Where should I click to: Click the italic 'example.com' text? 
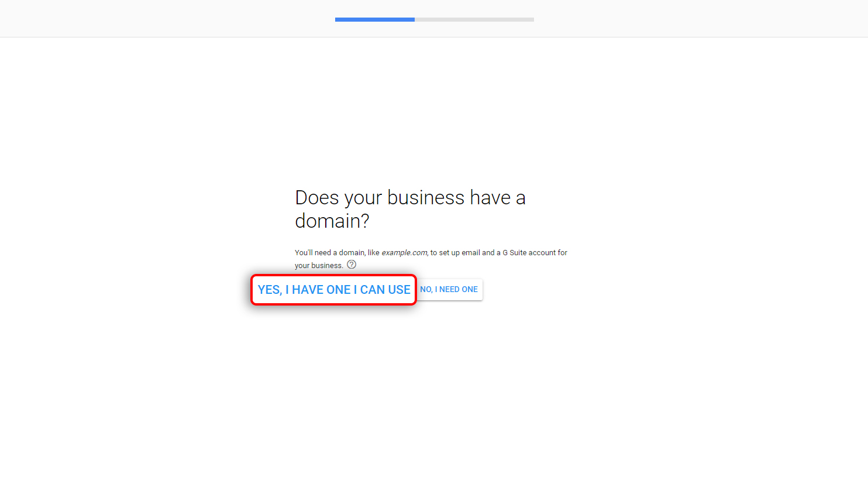(x=404, y=253)
